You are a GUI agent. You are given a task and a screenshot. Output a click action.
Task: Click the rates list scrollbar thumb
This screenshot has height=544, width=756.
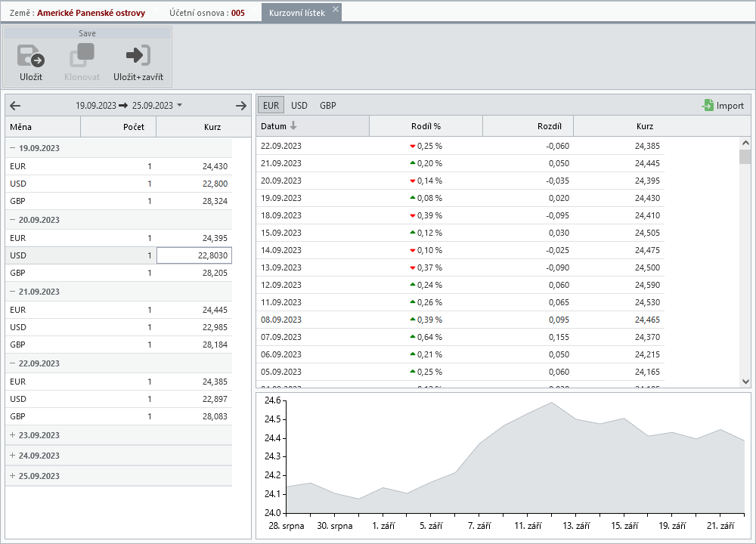(x=745, y=157)
